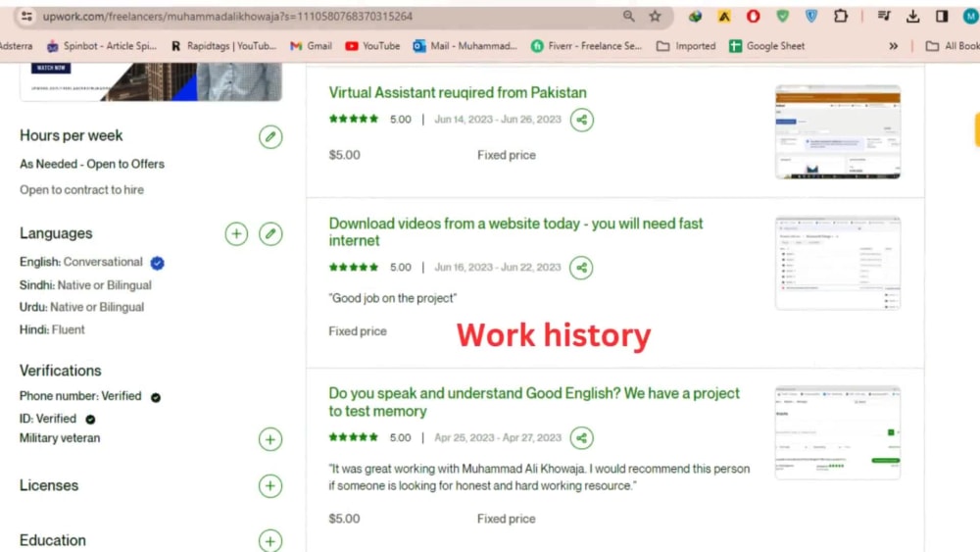Open All Bookmarks folder
This screenshot has width=980, height=552.
tap(953, 46)
